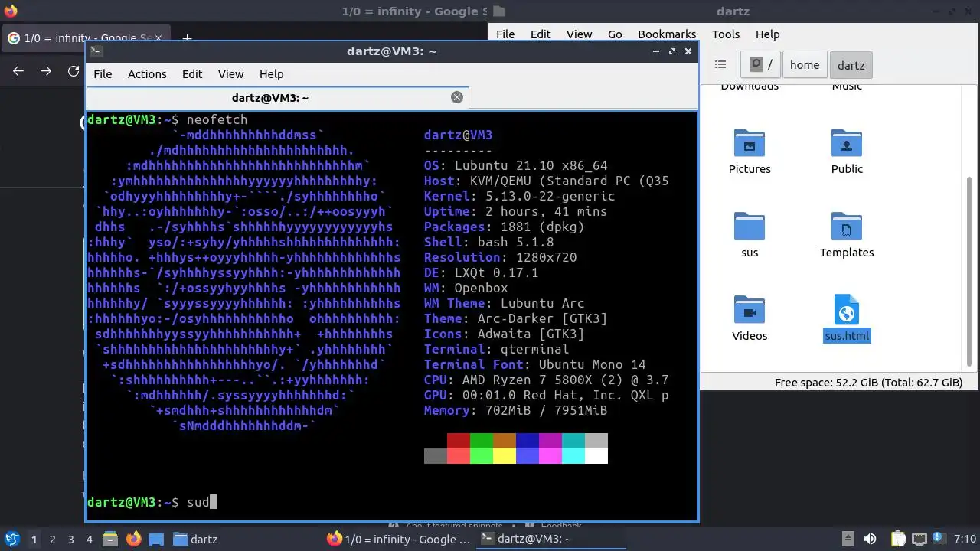Viewport: 980px width, 551px height.
Task: Click red color block in neofetch output
Action: point(459,441)
